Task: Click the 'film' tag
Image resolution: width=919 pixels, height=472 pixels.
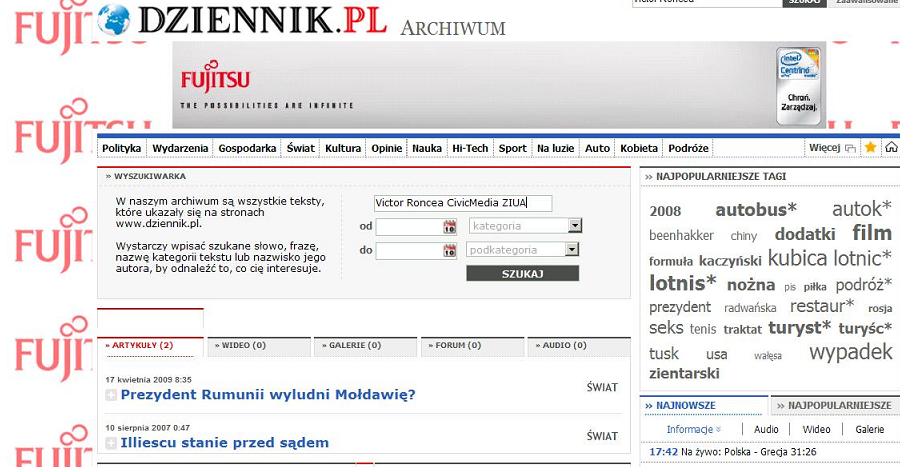Action: click(x=872, y=233)
